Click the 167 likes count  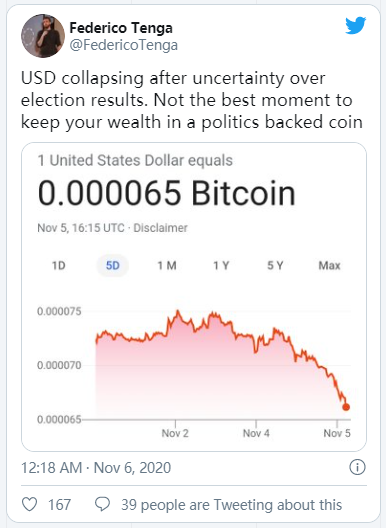click(x=59, y=505)
